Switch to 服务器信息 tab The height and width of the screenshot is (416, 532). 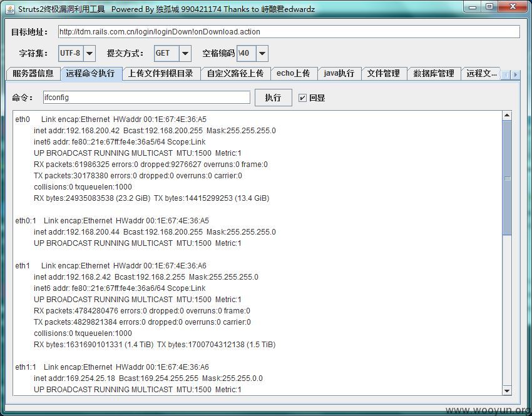33,74
